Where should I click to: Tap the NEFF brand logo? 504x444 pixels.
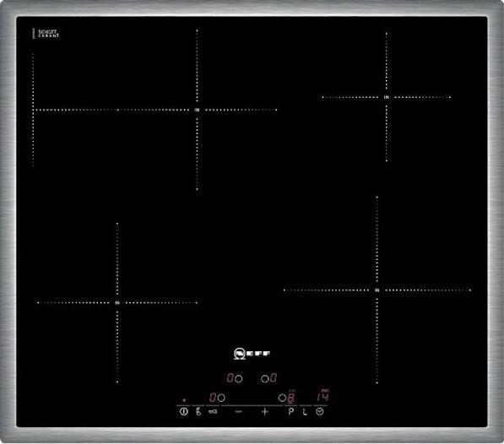click(252, 354)
